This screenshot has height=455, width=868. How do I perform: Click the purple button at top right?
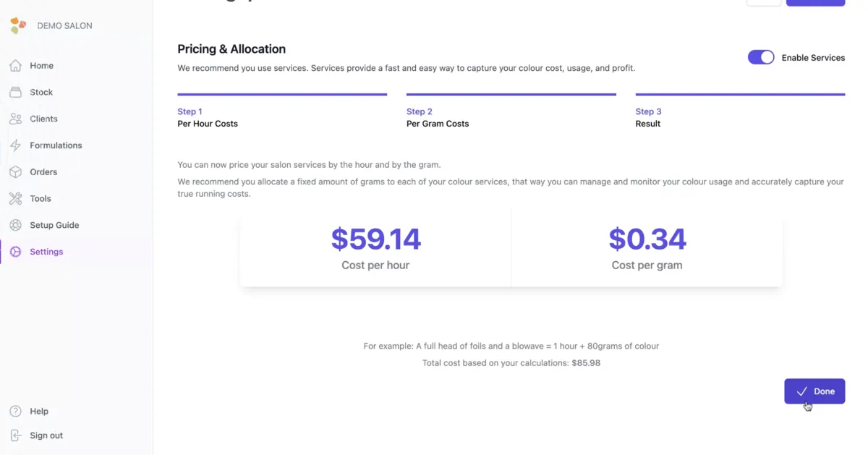pyautogui.click(x=815, y=3)
